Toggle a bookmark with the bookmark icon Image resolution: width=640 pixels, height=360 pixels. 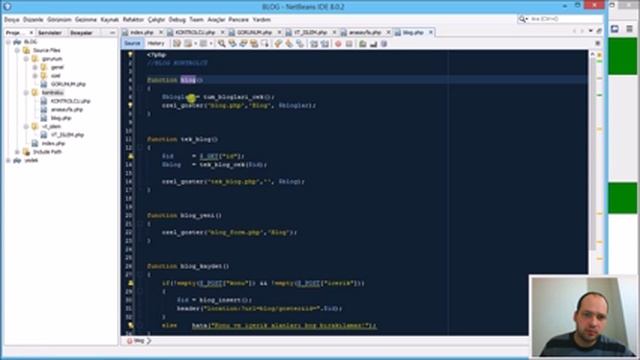click(x=300, y=43)
